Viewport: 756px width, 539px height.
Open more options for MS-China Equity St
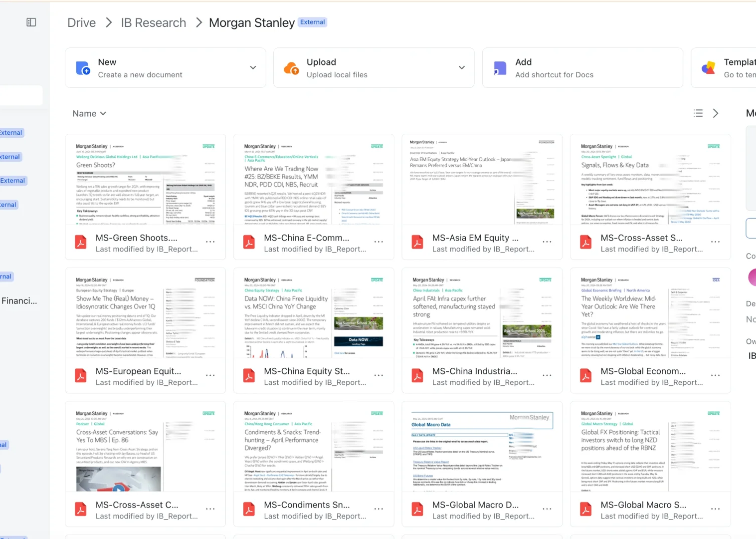point(379,375)
